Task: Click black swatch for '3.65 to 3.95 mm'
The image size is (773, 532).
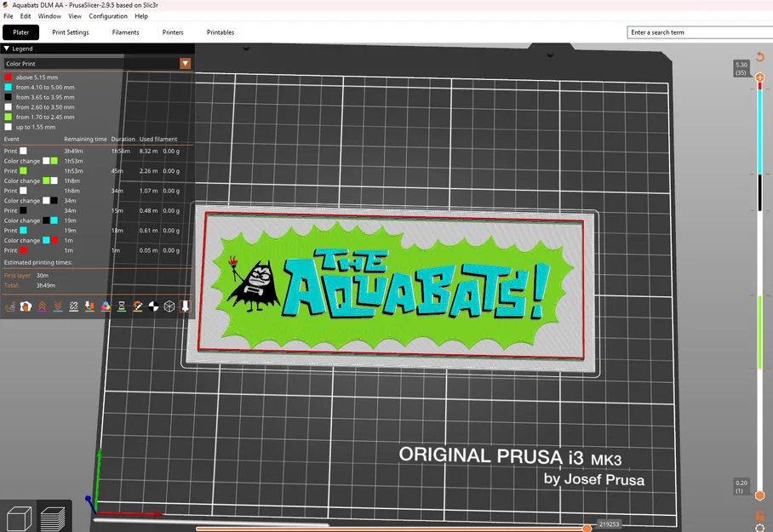Action: pyautogui.click(x=8, y=97)
